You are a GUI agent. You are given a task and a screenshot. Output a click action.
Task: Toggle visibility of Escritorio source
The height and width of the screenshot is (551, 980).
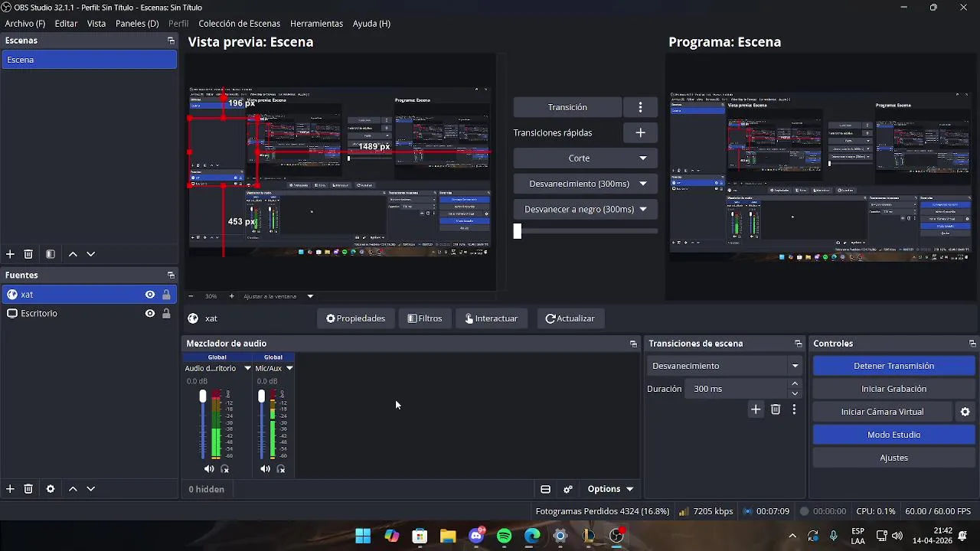tap(150, 313)
